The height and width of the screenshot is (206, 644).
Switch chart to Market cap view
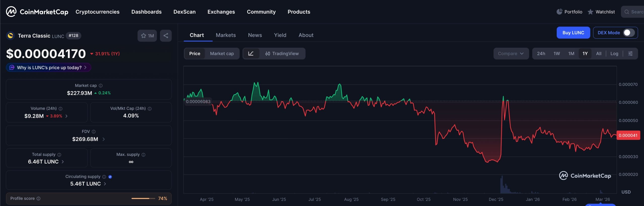(x=222, y=53)
